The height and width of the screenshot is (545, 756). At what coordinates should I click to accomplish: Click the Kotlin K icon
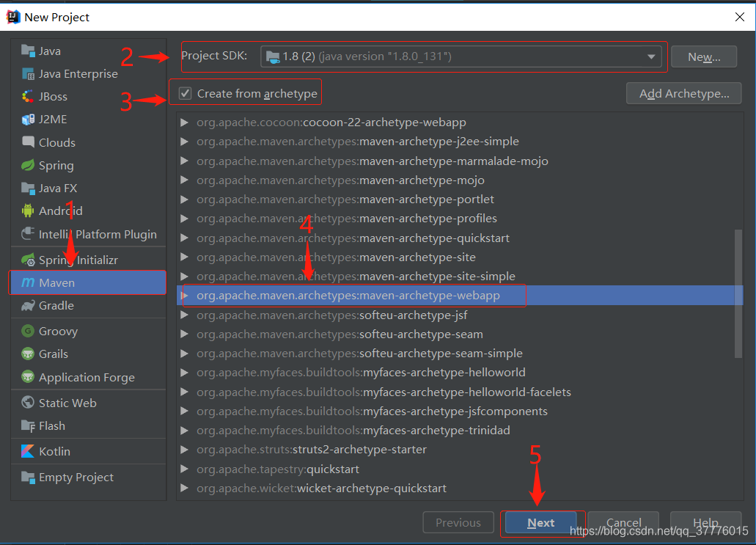pos(28,451)
